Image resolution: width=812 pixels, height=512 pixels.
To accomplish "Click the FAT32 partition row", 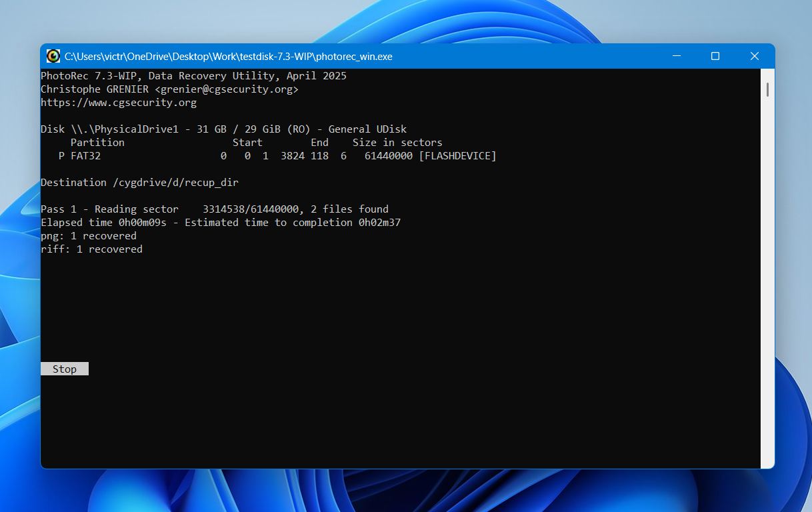I will (x=277, y=156).
